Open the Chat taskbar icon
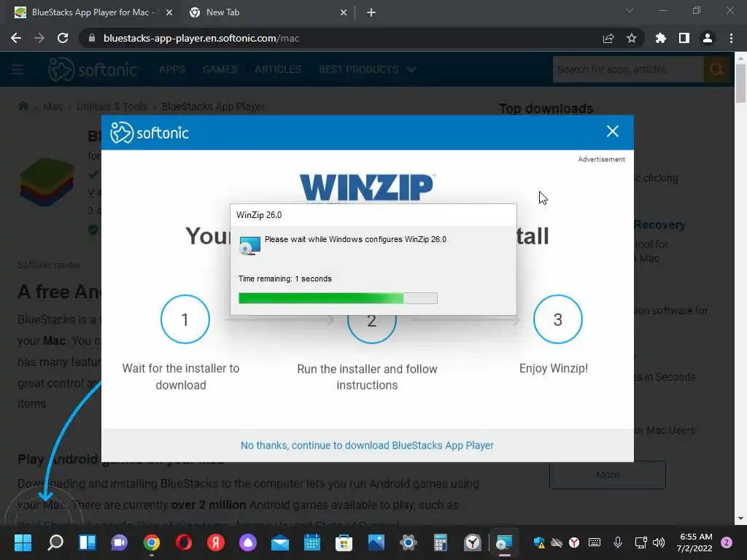This screenshot has height=560, width=747. [x=119, y=542]
